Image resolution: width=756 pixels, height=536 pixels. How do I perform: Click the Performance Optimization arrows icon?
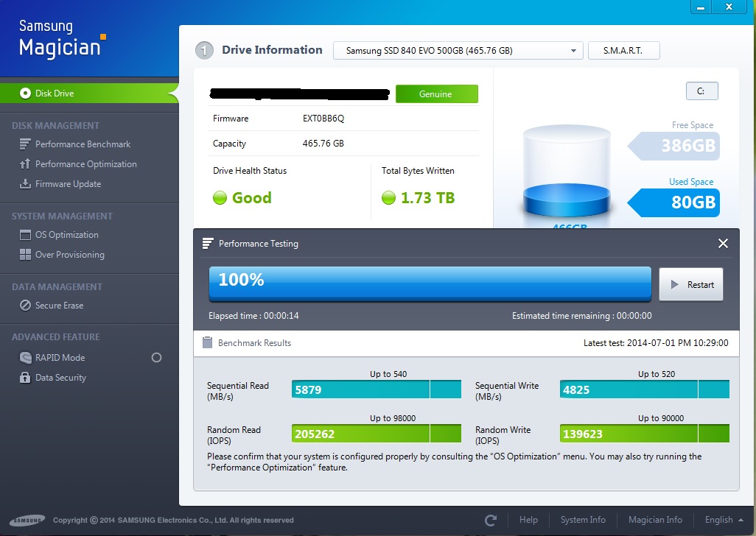(x=25, y=163)
